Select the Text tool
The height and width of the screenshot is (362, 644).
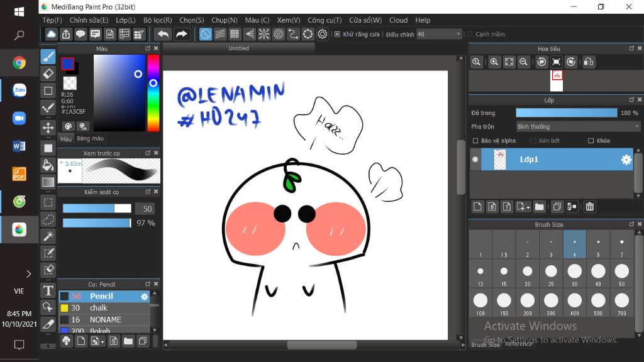48,290
